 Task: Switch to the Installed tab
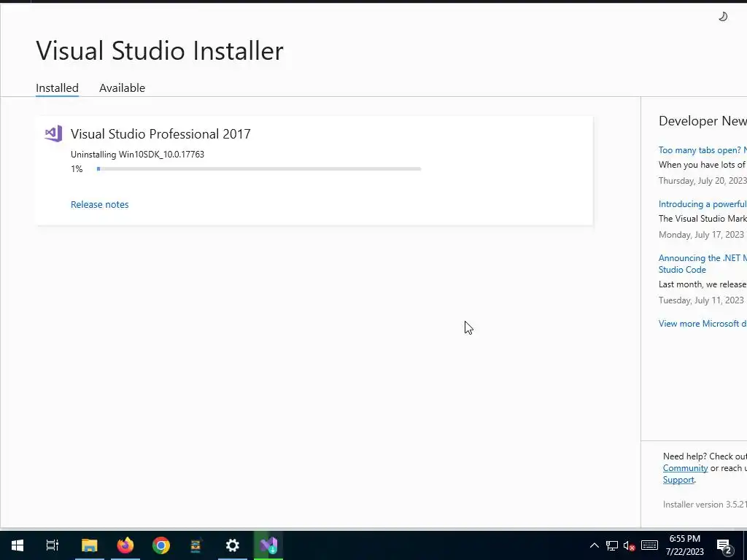(x=57, y=88)
